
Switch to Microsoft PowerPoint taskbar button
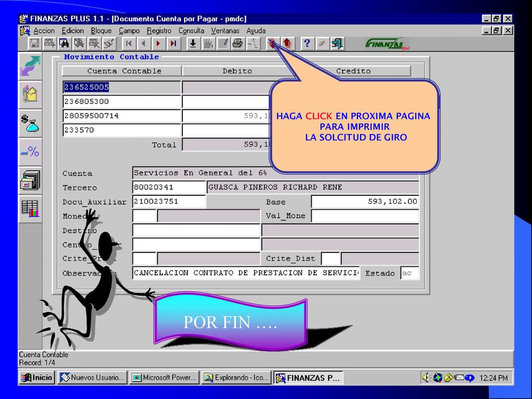[x=164, y=378]
